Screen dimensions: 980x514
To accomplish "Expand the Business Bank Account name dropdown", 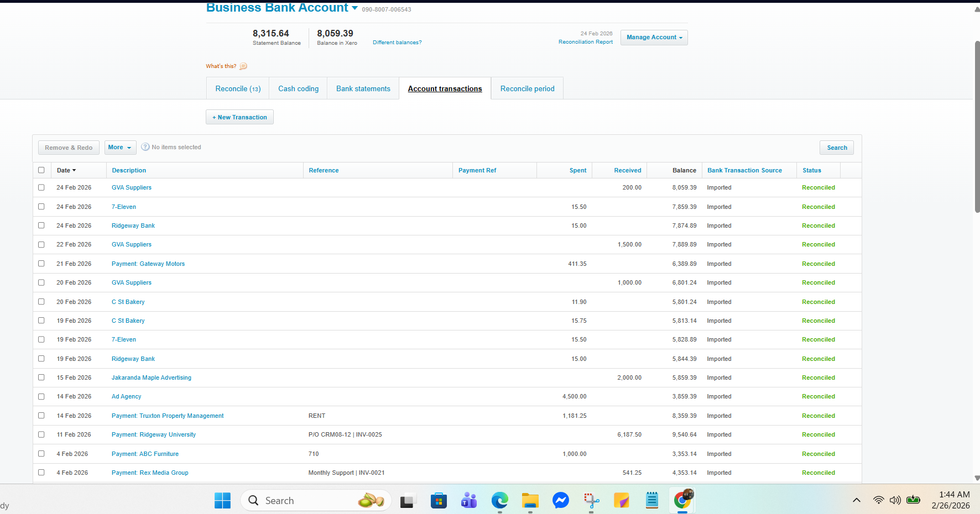I will [355, 8].
